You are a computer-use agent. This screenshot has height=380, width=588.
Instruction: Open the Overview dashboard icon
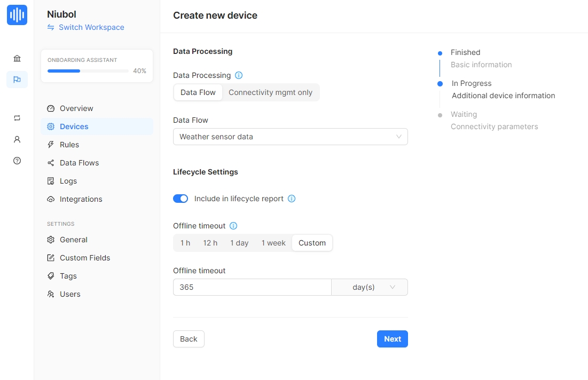(50, 108)
